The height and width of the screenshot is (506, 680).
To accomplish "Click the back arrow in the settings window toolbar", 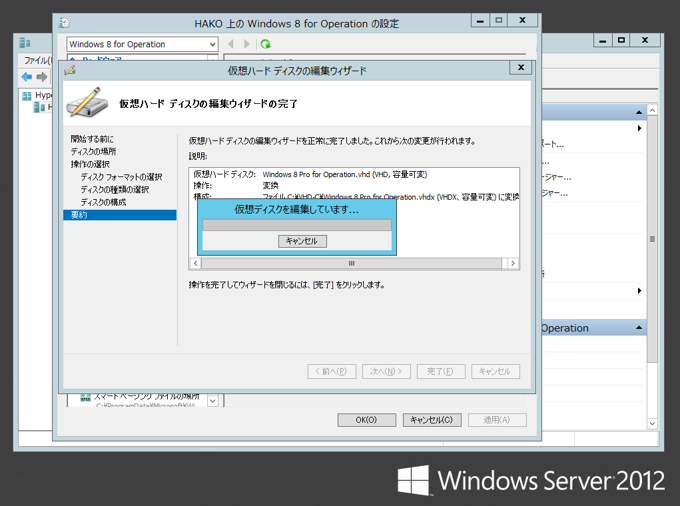I will tap(231, 44).
